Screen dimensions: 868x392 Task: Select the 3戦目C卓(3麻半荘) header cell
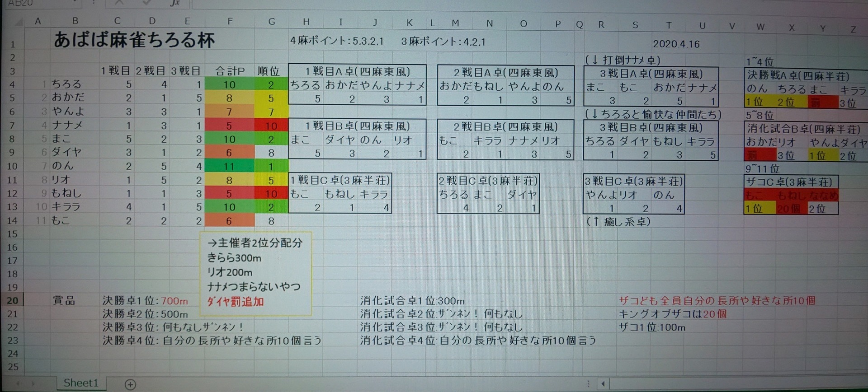634,181
